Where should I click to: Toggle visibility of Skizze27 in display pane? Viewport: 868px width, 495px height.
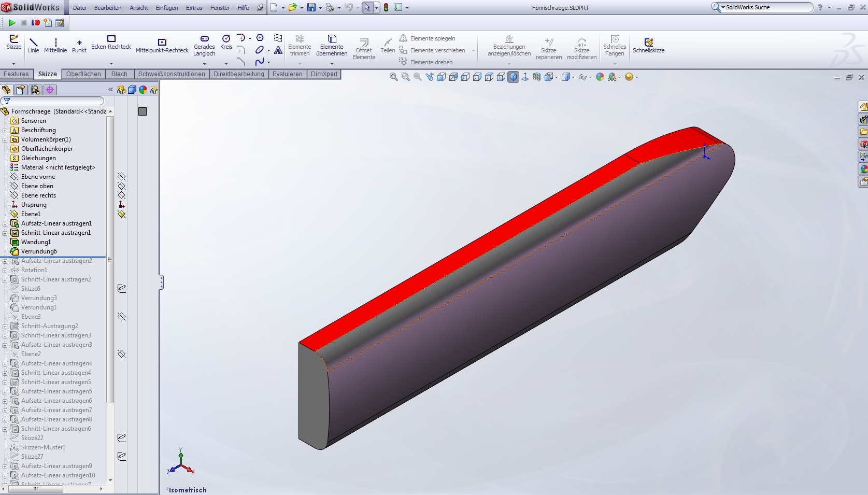[121, 457]
